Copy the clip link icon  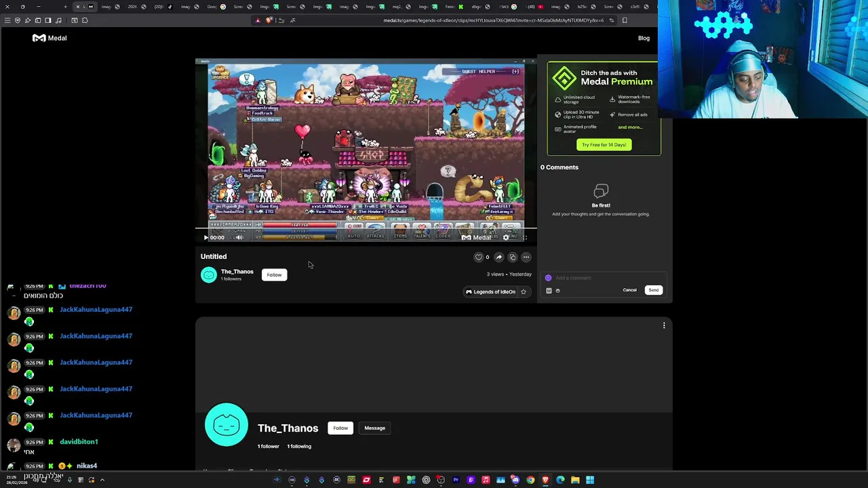click(513, 257)
